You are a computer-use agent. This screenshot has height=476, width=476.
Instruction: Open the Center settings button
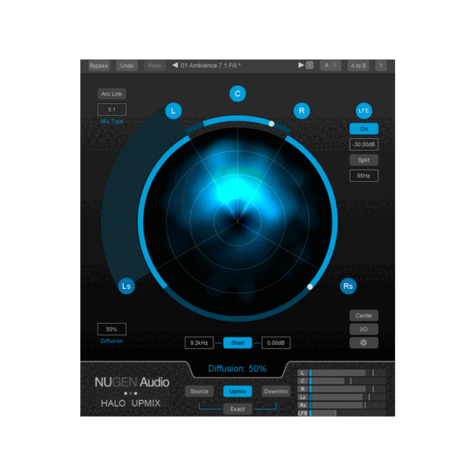click(x=363, y=316)
